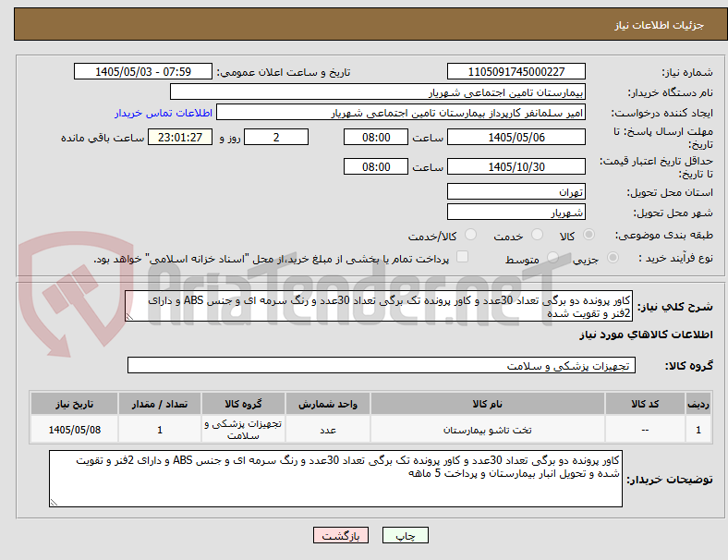This screenshot has width=728, height=560.
Task: Click the شرح کلی نیاز description text area
Action: click(x=379, y=307)
